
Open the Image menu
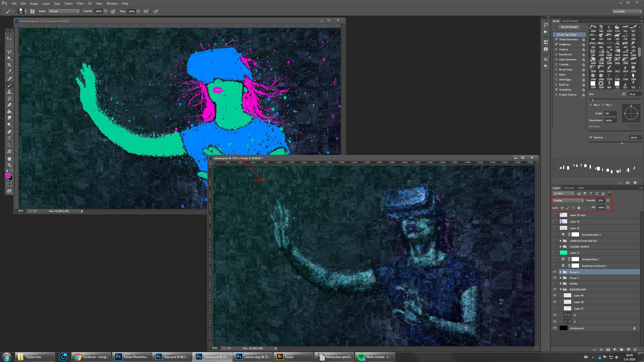tap(34, 4)
